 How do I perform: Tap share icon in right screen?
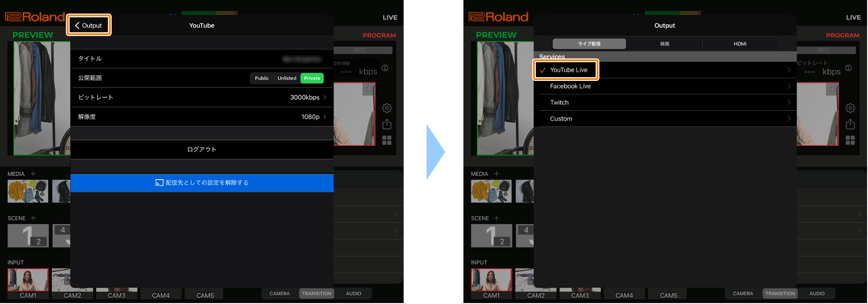click(850, 124)
